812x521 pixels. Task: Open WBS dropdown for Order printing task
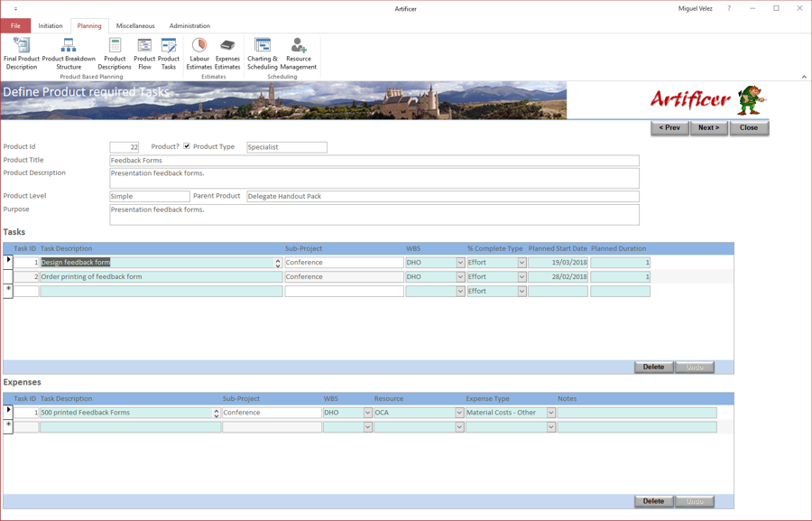[460, 277]
